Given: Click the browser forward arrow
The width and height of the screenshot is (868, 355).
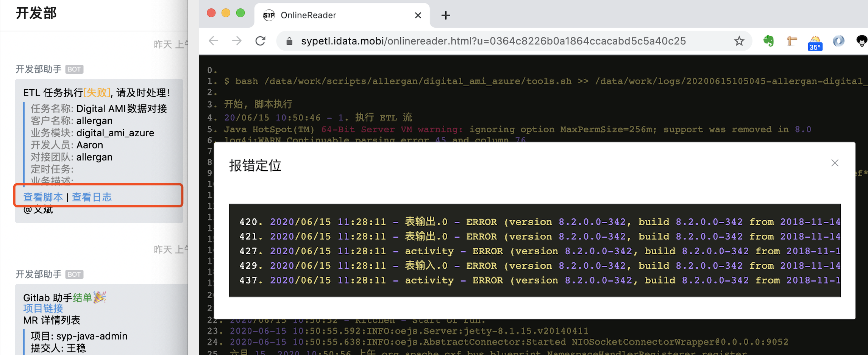Looking at the screenshot, I should pos(237,41).
